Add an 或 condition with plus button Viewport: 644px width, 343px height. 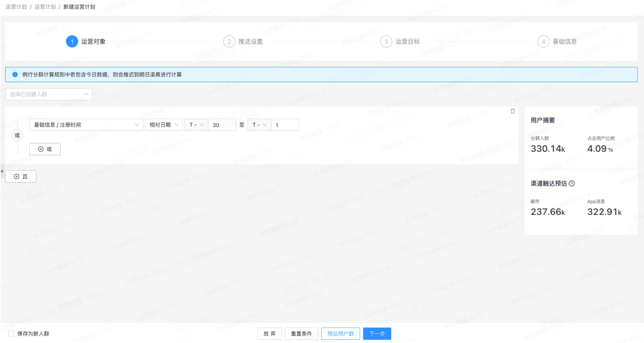point(45,149)
